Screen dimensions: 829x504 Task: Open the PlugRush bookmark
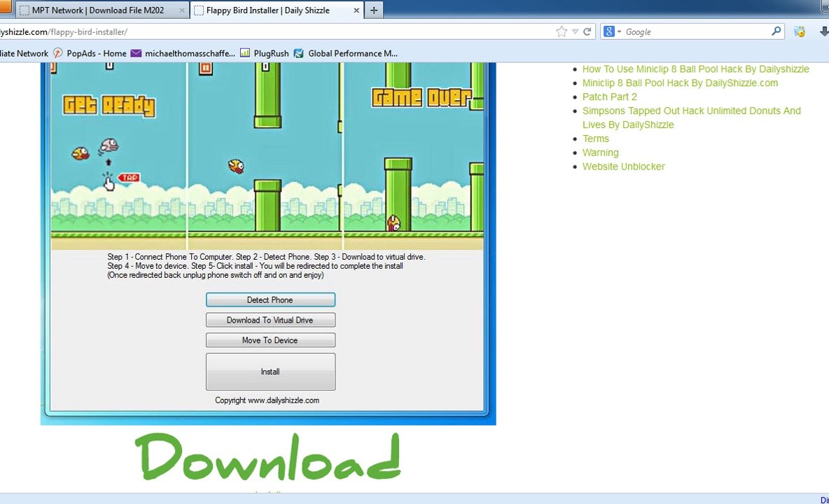pyautogui.click(x=265, y=53)
